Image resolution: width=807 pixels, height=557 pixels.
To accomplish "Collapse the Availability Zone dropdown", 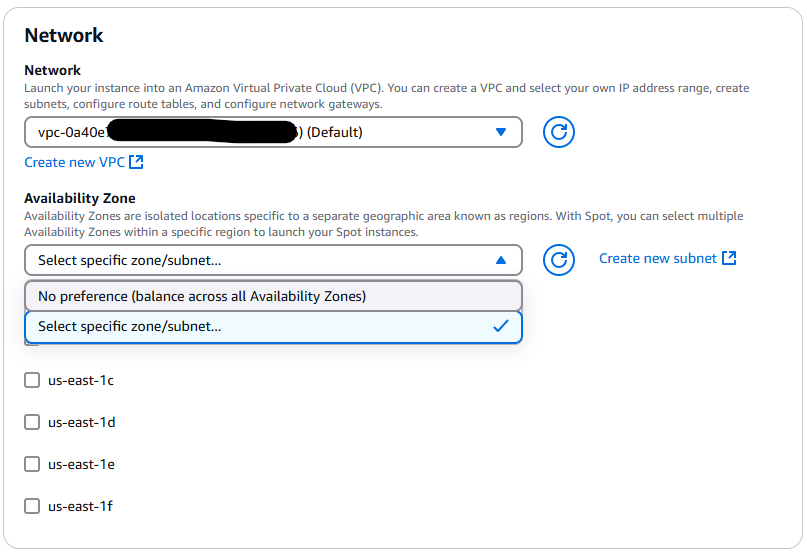I will tap(273, 260).
